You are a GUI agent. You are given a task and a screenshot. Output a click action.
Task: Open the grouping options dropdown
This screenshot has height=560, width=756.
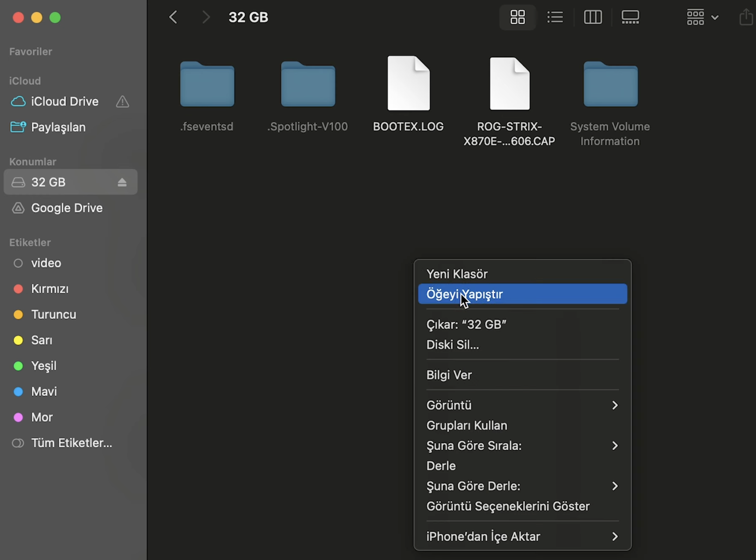tap(702, 17)
